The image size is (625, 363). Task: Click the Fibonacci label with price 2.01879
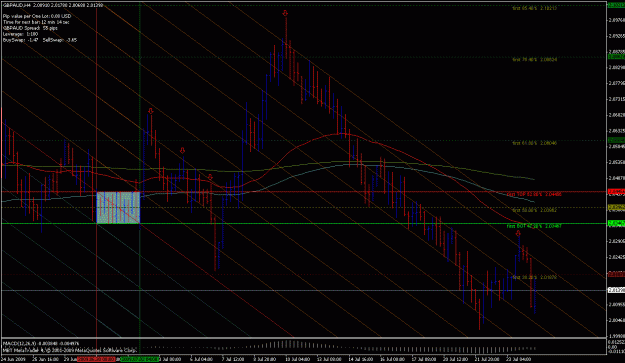point(535,277)
